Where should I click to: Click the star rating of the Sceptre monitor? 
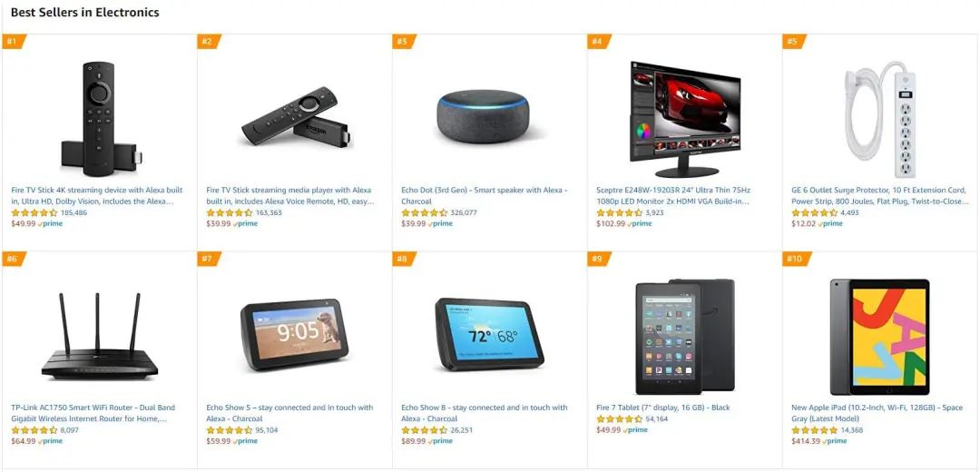click(619, 212)
